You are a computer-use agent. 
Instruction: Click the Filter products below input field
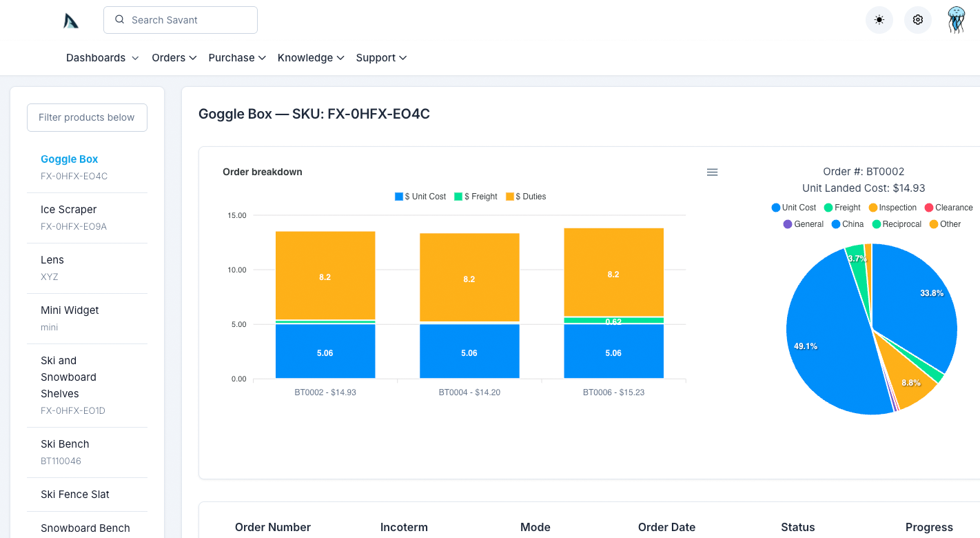(x=87, y=117)
